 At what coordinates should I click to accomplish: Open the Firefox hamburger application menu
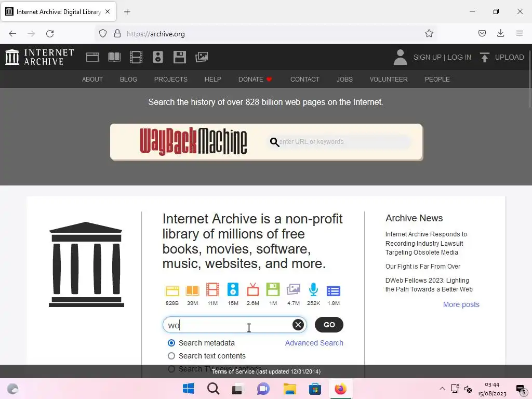[x=519, y=33]
